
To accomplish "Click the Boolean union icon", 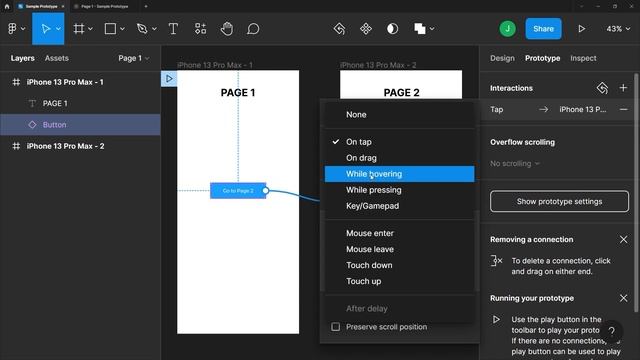I will (420, 29).
